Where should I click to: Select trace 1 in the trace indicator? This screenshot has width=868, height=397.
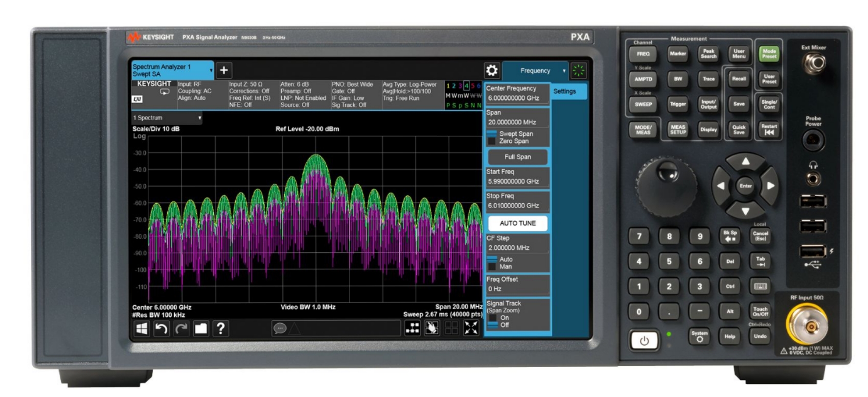click(448, 86)
